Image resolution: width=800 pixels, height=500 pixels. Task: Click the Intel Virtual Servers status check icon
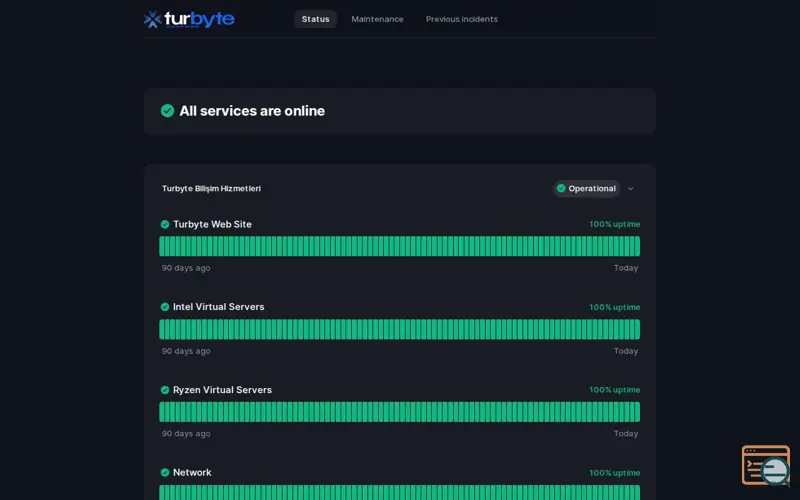pyautogui.click(x=165, y=307)
